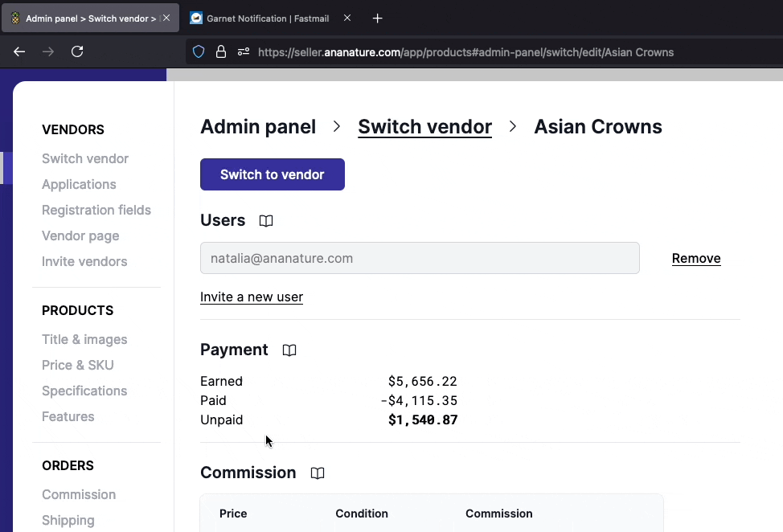Remove the user natalia@ananature.com
Viewport: 783px width, 532px height.
pos(696,258)
